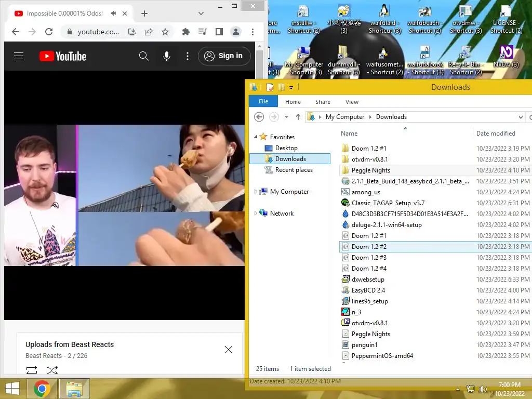
Task: Toggle shuffle in Beast Reacts playlist
Action: click(x=52, y=370)
